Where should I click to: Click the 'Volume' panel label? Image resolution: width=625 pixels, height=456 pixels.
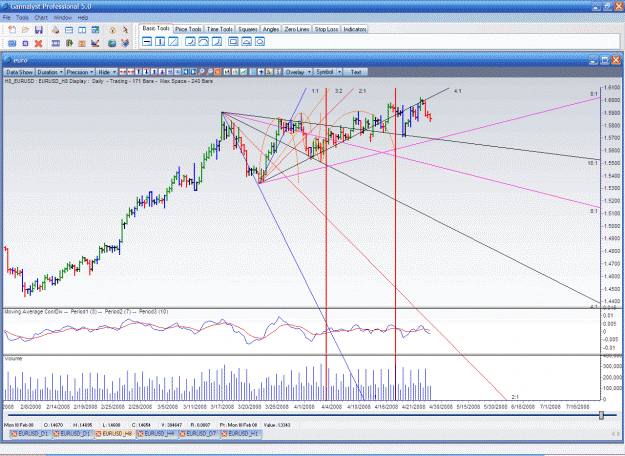click(13, 359)
